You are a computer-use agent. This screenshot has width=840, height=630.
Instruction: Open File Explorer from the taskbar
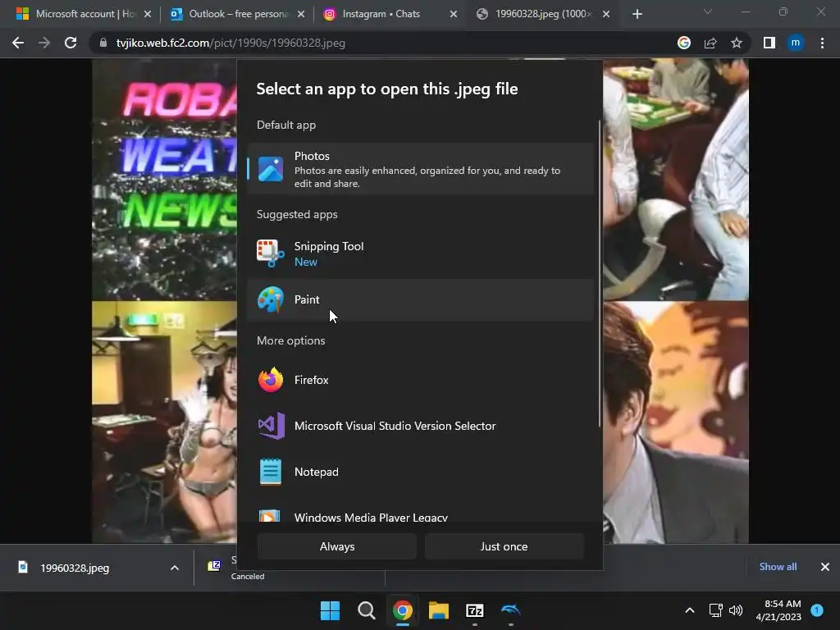coord(439,610)
